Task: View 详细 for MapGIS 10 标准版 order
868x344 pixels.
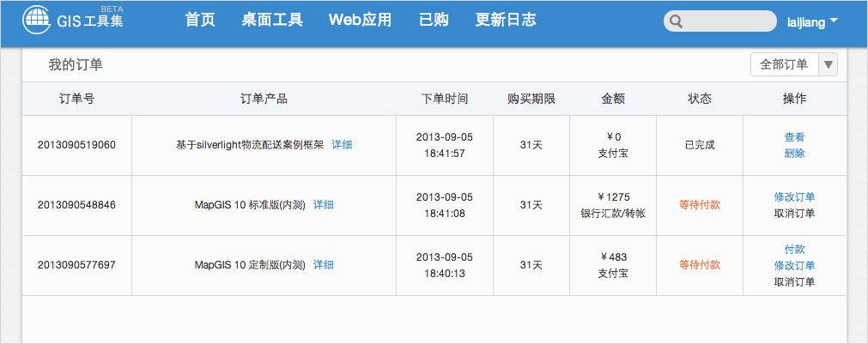Action: point(324,205)
